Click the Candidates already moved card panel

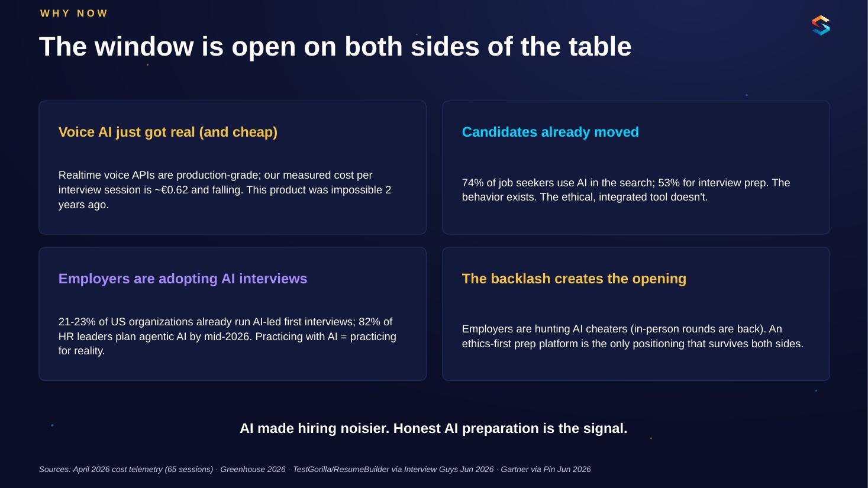click(636, 167)
